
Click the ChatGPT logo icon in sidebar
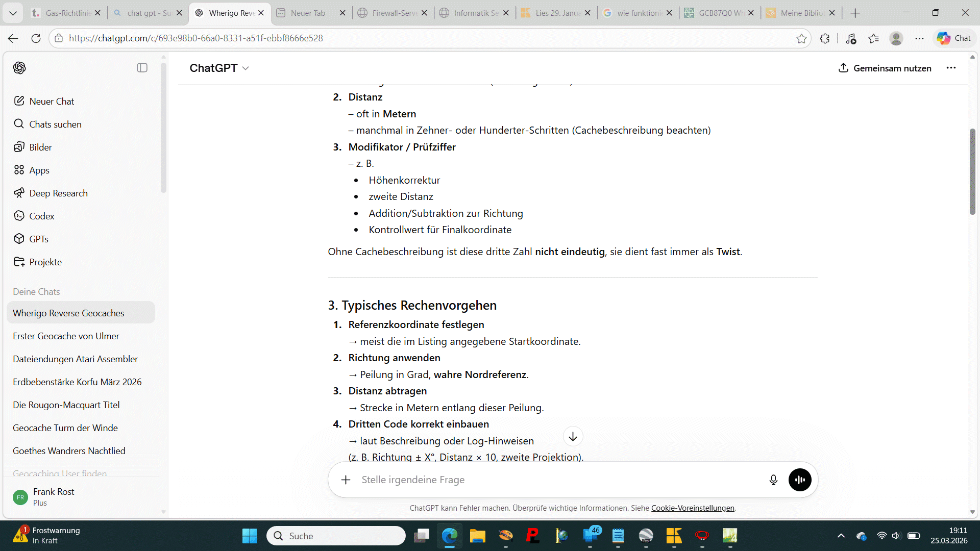pos(19,68)
